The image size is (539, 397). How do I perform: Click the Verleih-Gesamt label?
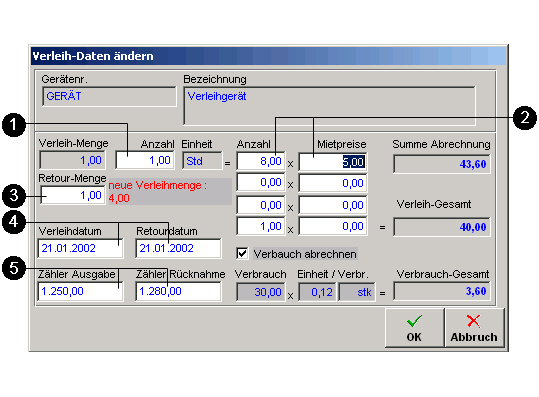pos(434,204)
